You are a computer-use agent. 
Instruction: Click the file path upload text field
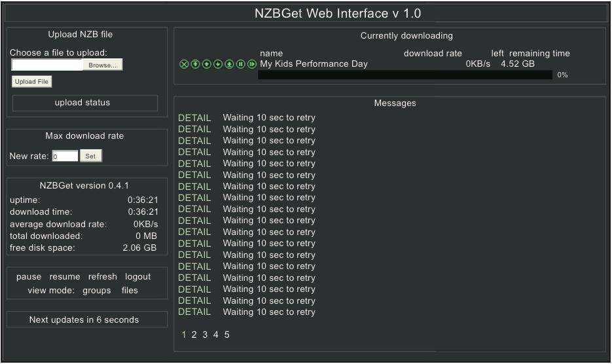click(47, 65)
